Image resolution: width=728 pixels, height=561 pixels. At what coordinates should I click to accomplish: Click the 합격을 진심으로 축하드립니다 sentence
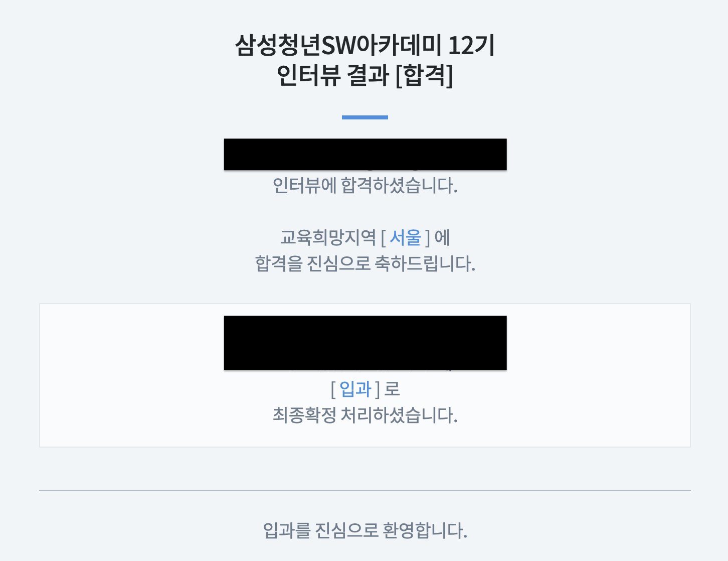pyautogui.click(x=365, y=263)
